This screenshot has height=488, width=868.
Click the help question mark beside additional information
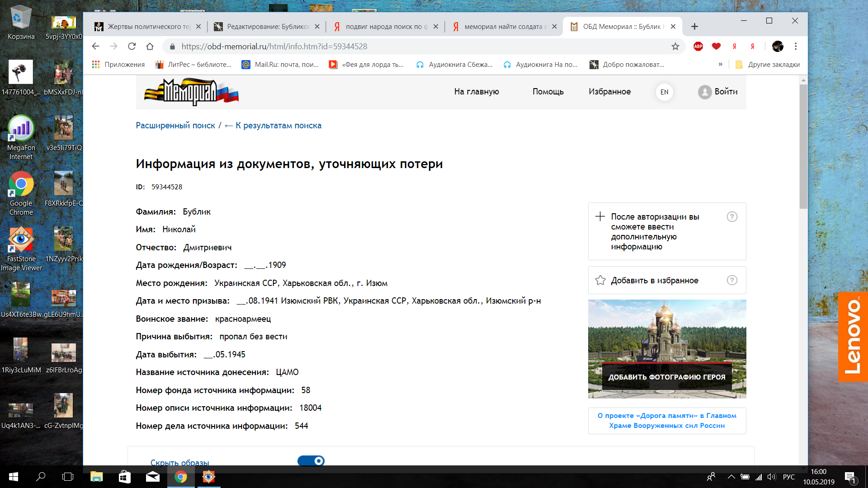tap(731, 217)
